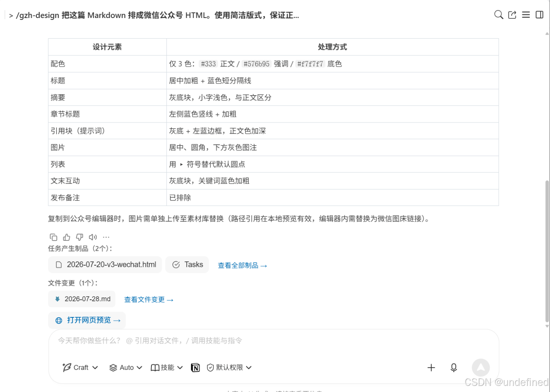Expand the 默认权限 permissions dropdown
Screen dimensions: 550x392
229,368
